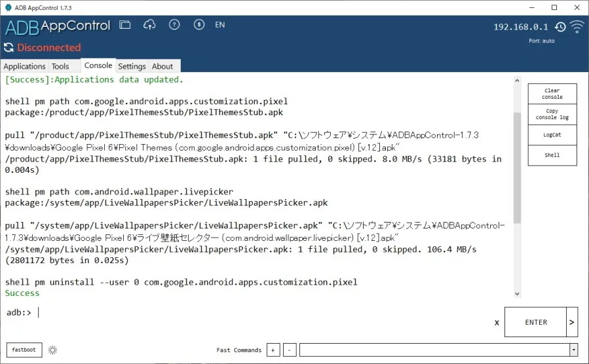The image size is (589, 364).
Task: Select the Console tab
Action: (x=98, y=65)
